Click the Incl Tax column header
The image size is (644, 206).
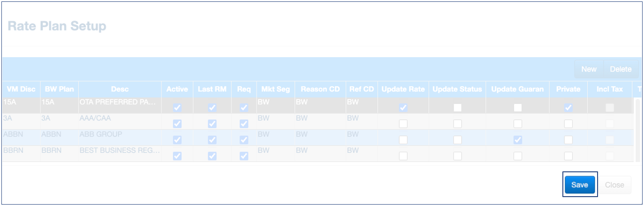pos(609,89)
